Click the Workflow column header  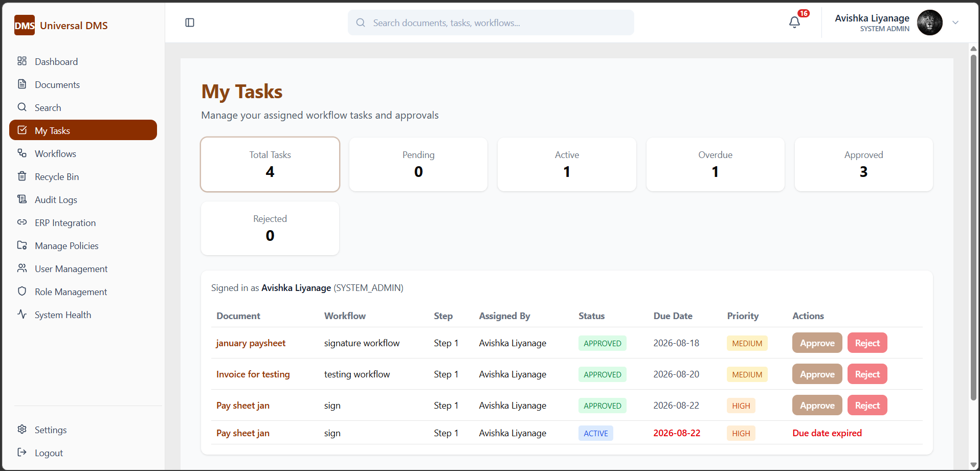[345, 316]
